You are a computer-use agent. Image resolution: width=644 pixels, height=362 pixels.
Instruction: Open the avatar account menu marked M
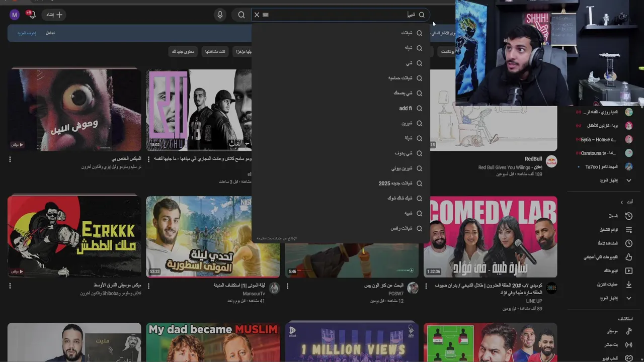(15, 15)
